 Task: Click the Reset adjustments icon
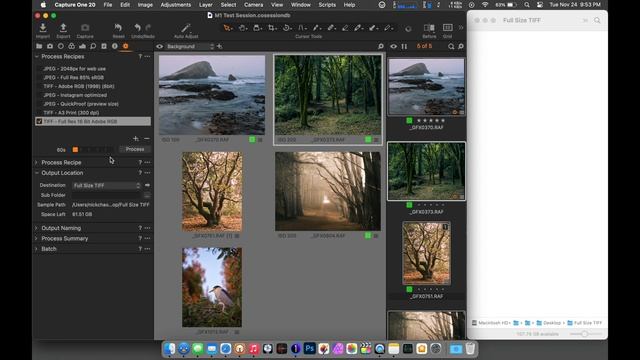point(118,28)
